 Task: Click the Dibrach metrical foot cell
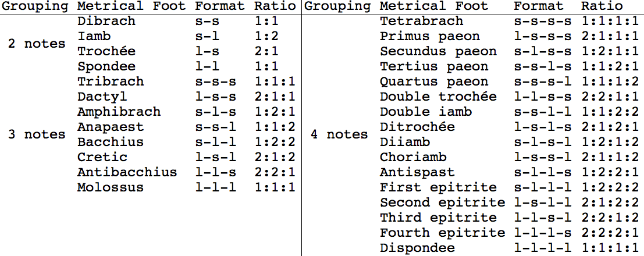point(106,22)
